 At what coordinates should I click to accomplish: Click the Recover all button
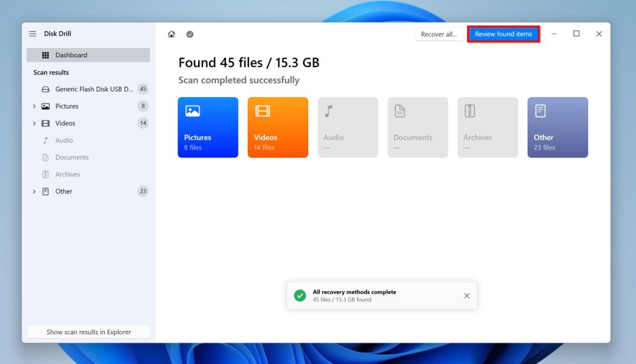tap(439, 34)
